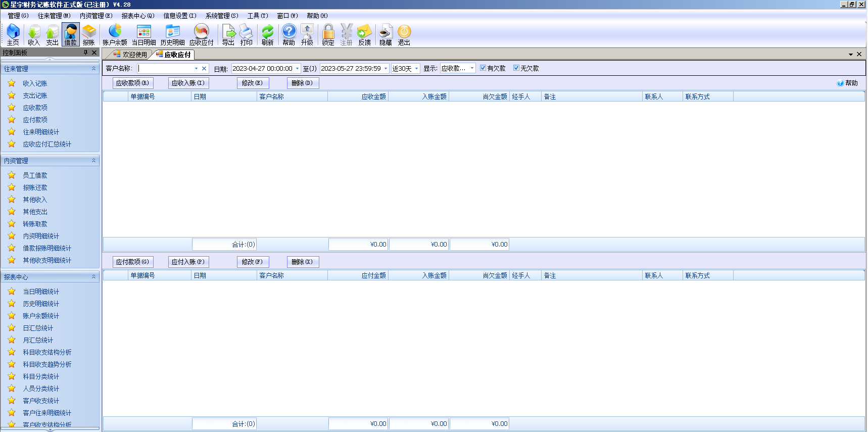Screen dimensions: 868x432
Task: Open the start date dropdown
Action: click(298, 68)
